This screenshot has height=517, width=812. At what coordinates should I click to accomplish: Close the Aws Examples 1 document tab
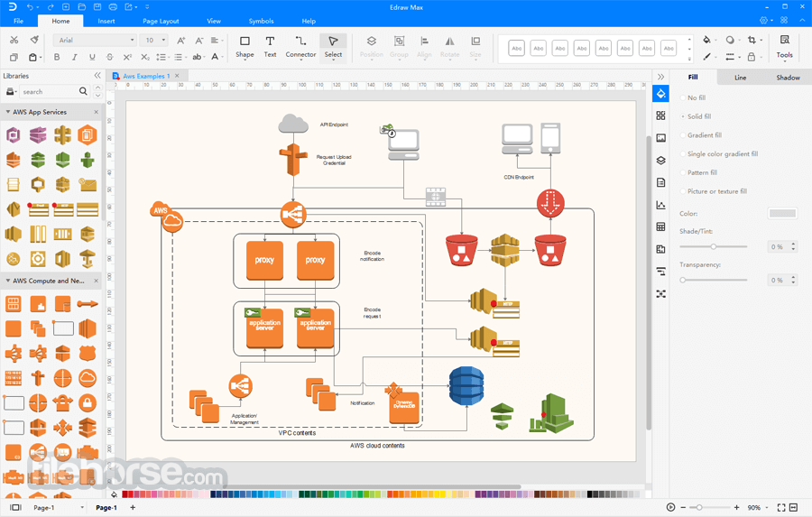(177, 76)
